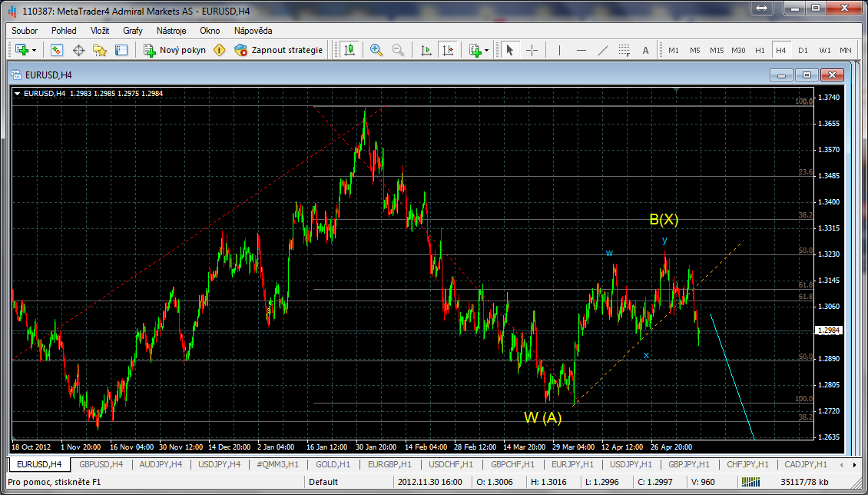This screenshot has width=868, height=495.
Task: Switch to M30 timeframe
Action: point(738,51)
